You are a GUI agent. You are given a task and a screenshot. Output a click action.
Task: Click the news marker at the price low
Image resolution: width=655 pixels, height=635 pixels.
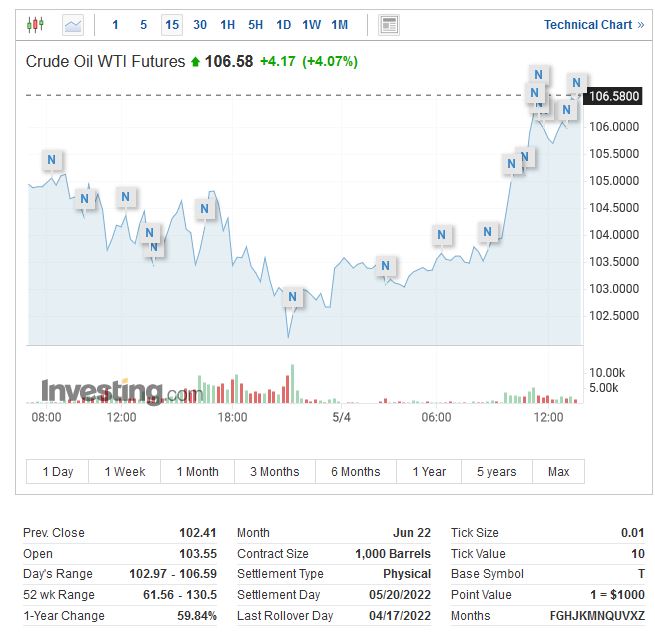coord(292,297)
